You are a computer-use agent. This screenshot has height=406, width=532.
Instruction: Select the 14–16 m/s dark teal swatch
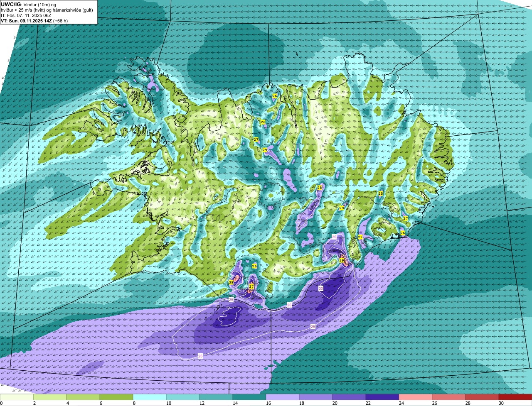(249, 397)
